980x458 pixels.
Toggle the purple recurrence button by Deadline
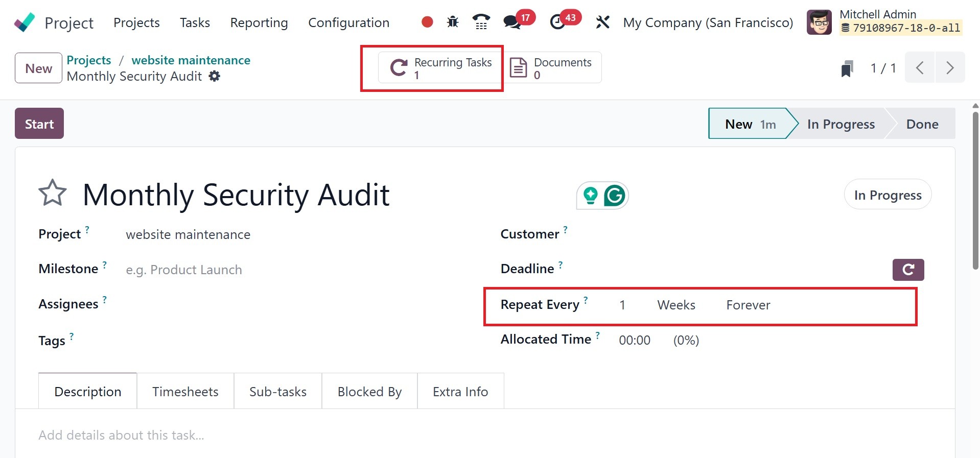(908, 270)
